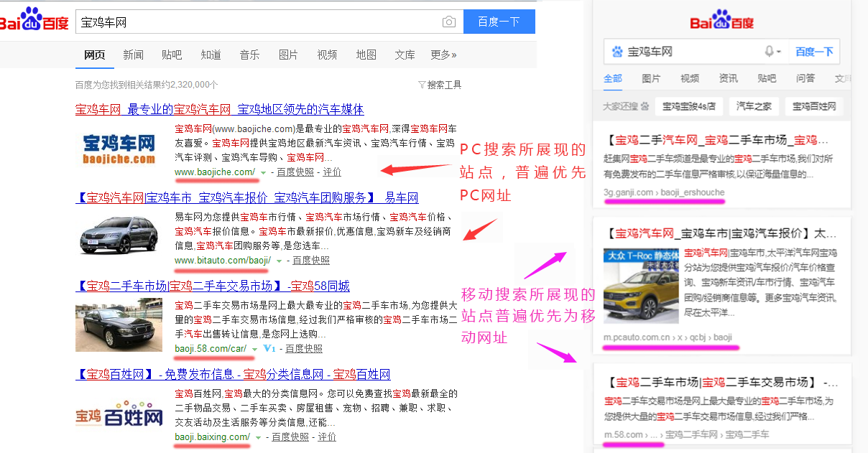Click the Baidu logo on PC search
This screenshot has width=868, height=453.
34,21
